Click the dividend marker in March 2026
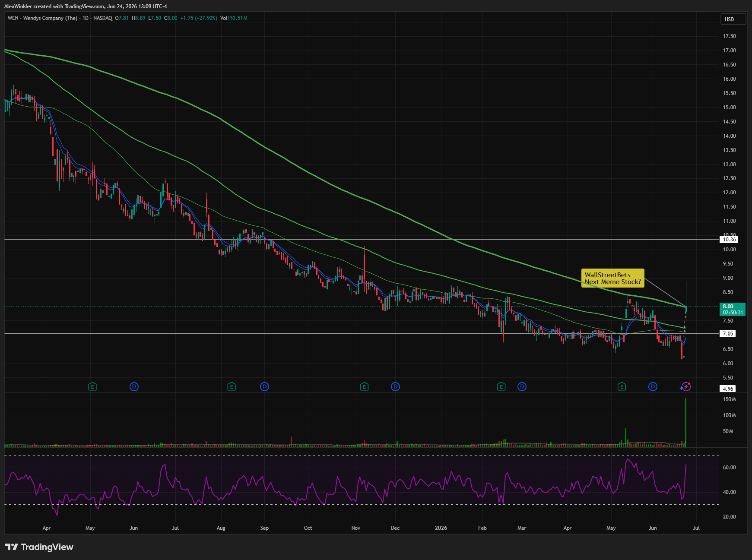 pyautogui.click(x=522, y=386)
